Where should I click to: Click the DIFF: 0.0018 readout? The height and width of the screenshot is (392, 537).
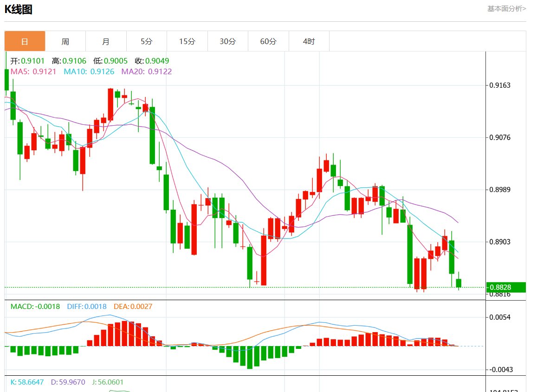(x=87, y=307)
